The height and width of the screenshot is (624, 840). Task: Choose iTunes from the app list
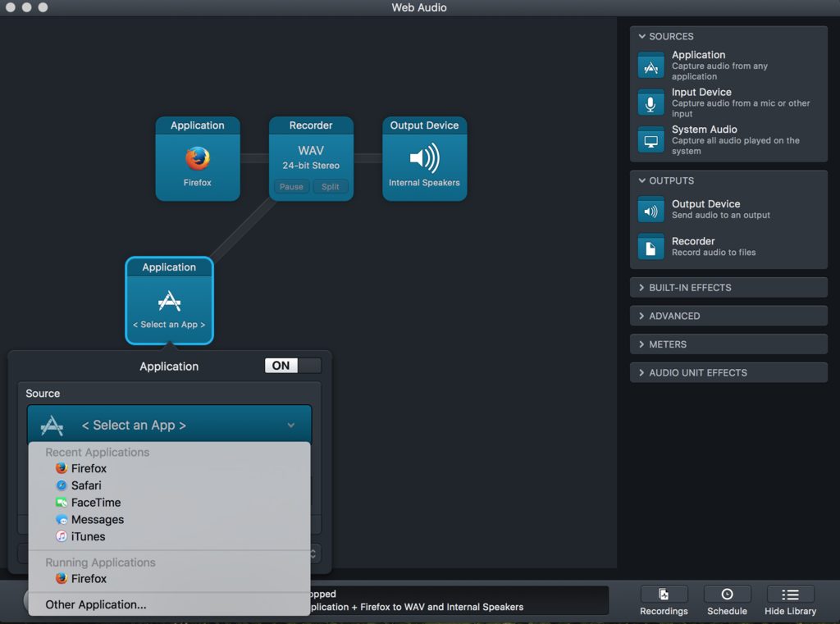(x=169, y=536)
